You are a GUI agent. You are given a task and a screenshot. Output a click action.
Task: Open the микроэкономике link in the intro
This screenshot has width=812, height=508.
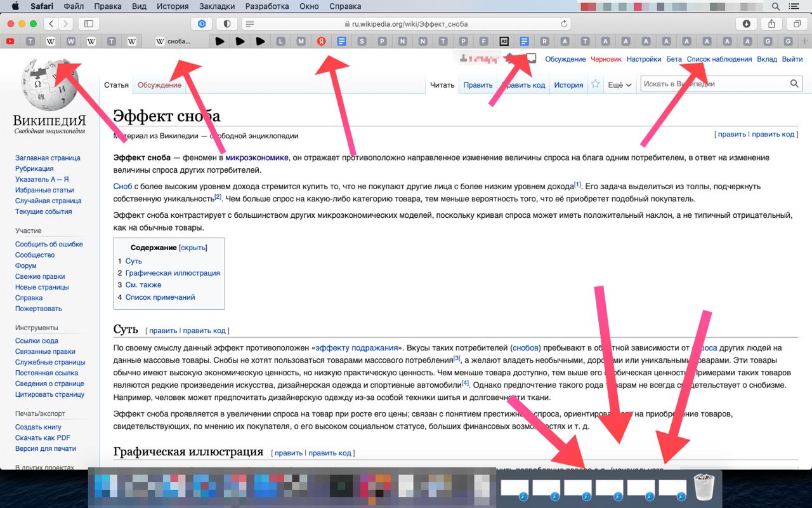(257, 157)
